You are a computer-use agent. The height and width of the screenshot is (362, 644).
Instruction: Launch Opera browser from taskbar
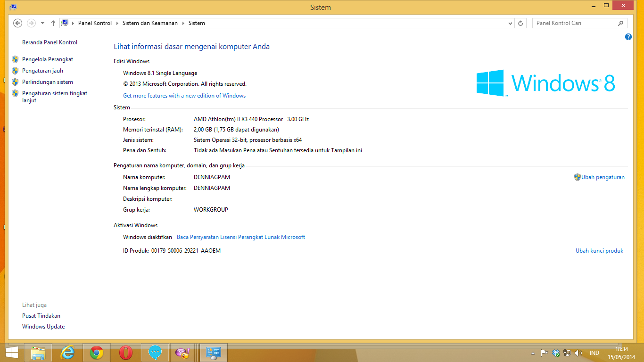coord(125,353)
